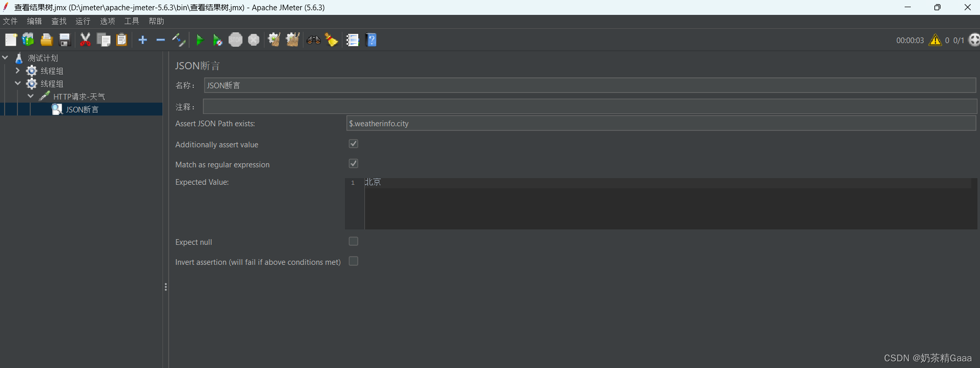
Task: Click the Copy icon in toolbar
Action: (x=104, y=40)
